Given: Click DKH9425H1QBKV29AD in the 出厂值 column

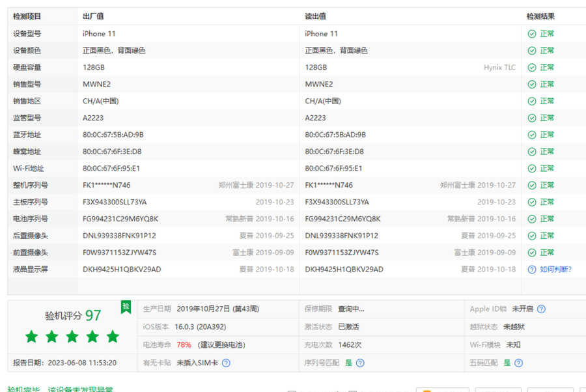Looking at the screenshot, I should pyautogui.click(x=122, y=270).
